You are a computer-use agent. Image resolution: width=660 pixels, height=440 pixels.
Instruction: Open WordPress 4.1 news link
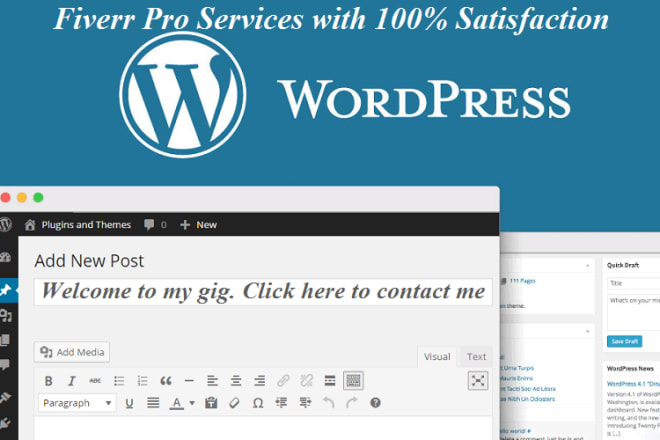tap(633, 384)
